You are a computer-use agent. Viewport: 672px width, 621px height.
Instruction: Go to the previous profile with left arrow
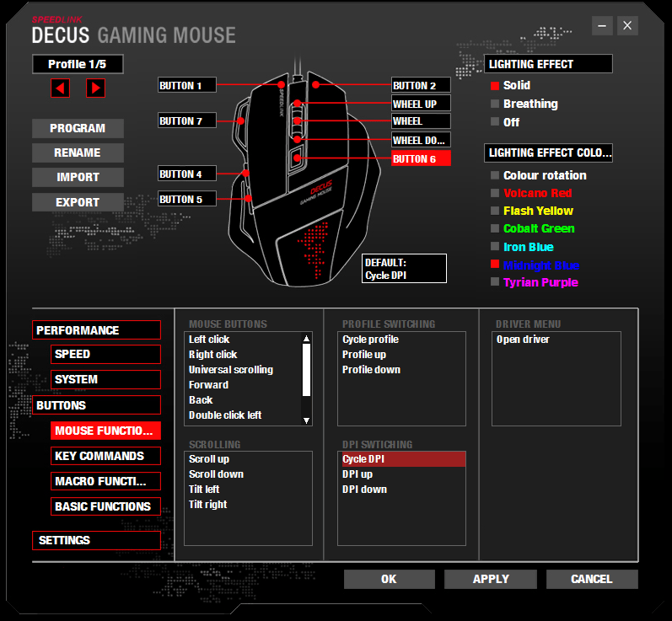click(x=60, y=88)
